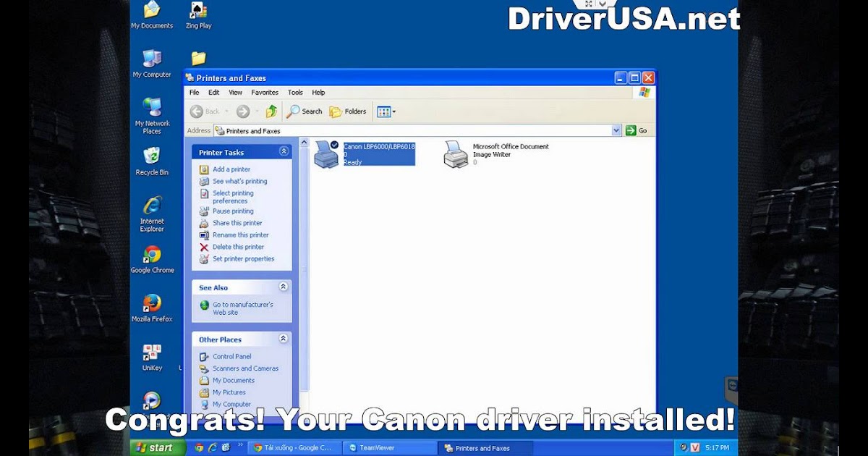Launch Mozilla Firefox from desktop
Screen dimensions: 868x456
152,308
